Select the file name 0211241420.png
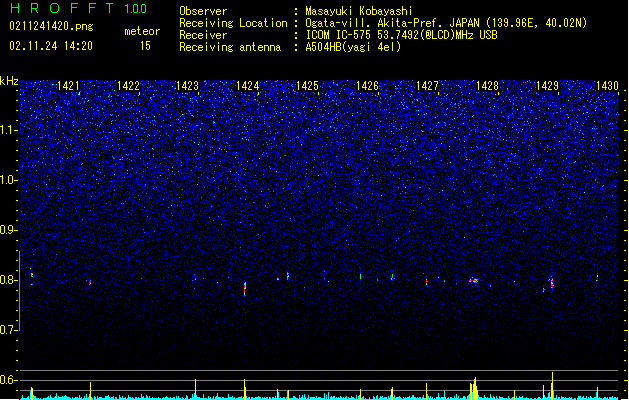 pyautogui.click(x=51, y=26)
